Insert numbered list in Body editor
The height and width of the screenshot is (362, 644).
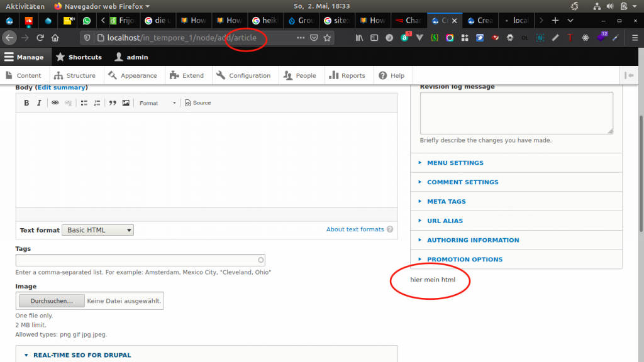(97, 103)
